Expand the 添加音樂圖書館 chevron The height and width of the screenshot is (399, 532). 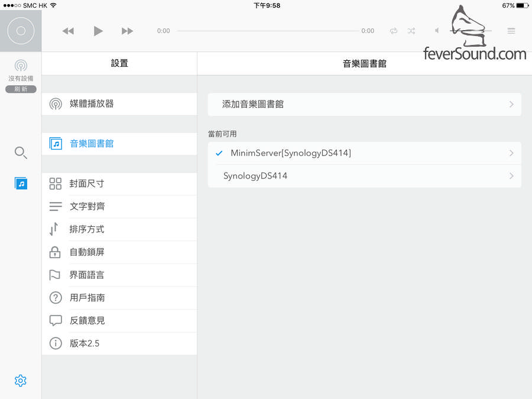(511, 104)
